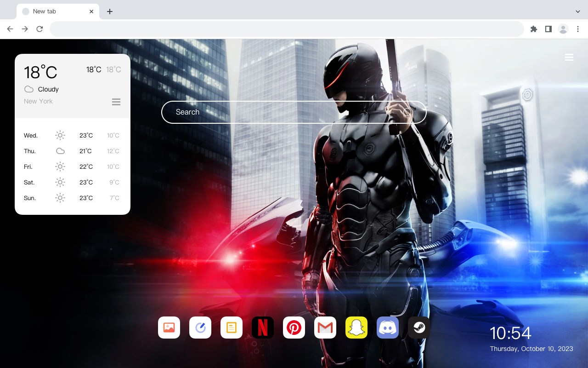Click the sun icon in the Wed. row

point(60,135)
